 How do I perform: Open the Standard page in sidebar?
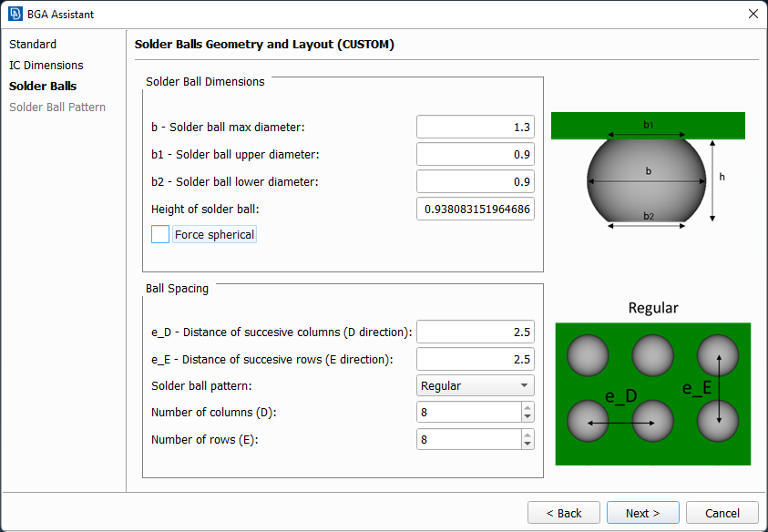pyautogui.click(x=33, y=44)
